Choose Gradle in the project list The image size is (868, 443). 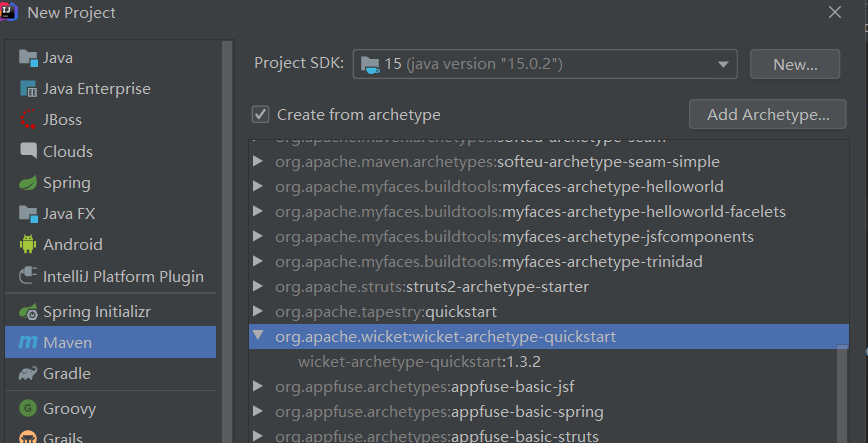coord(111,374)
